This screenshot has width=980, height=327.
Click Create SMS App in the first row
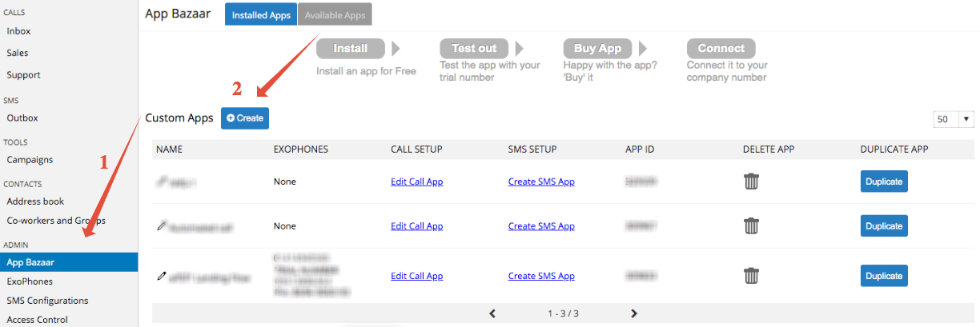pos(541,181)
